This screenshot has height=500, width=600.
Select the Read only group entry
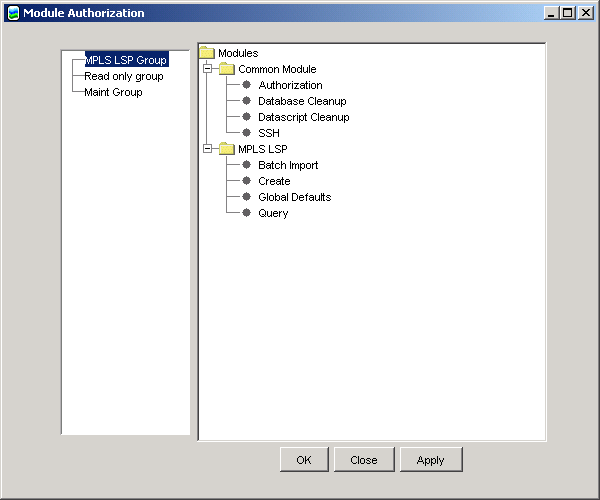[124, 77]
